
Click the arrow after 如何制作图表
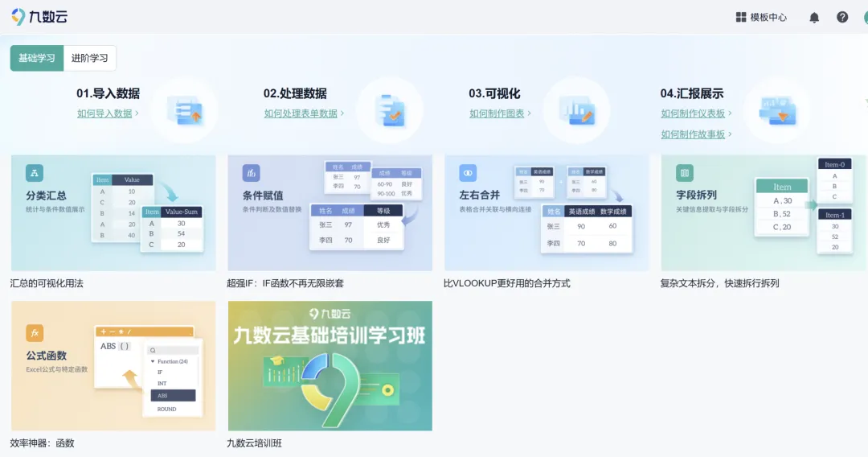529,113
